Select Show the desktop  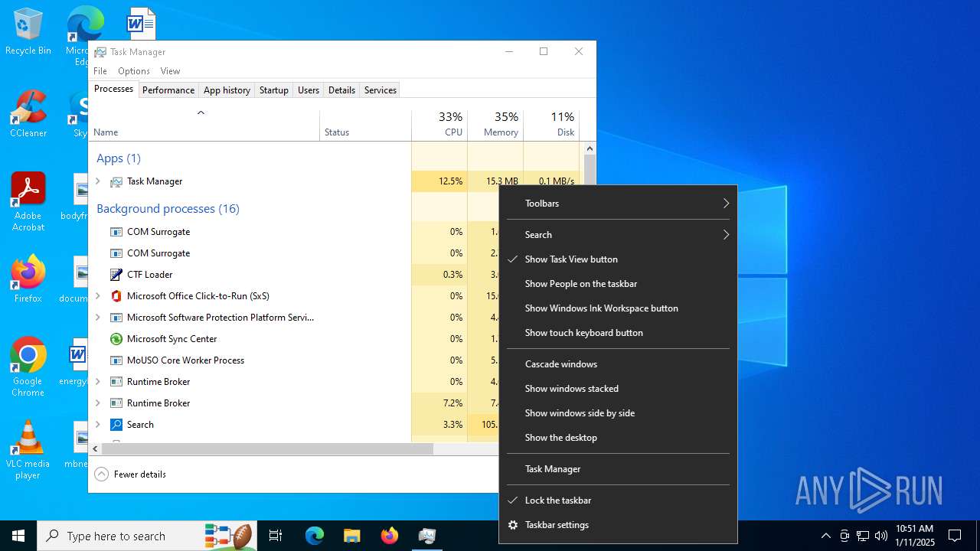coord(618,438)
